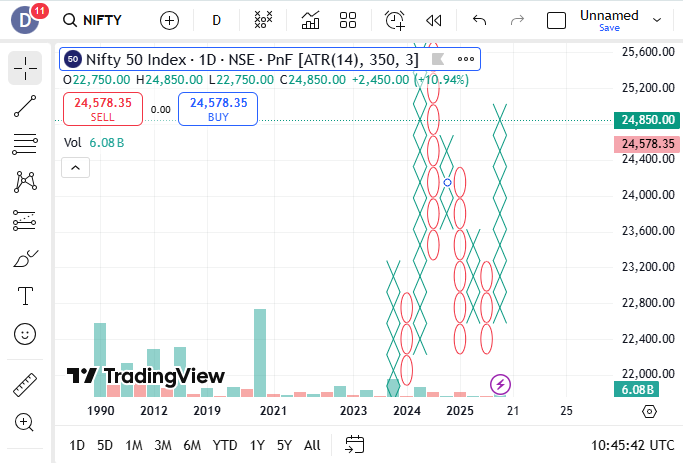Set the time range to All
683x463 pixels.
(x=312, y=445)
